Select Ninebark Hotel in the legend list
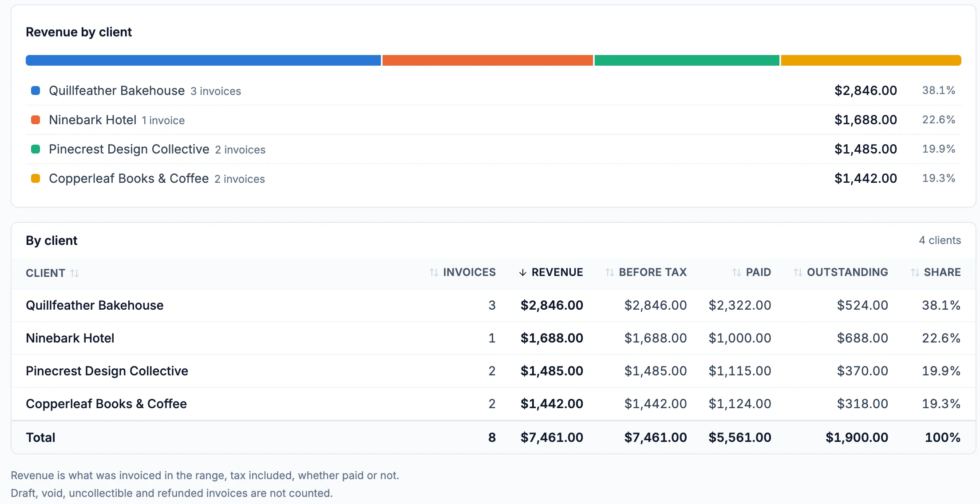The image size is (980, 504). point(494,120)
